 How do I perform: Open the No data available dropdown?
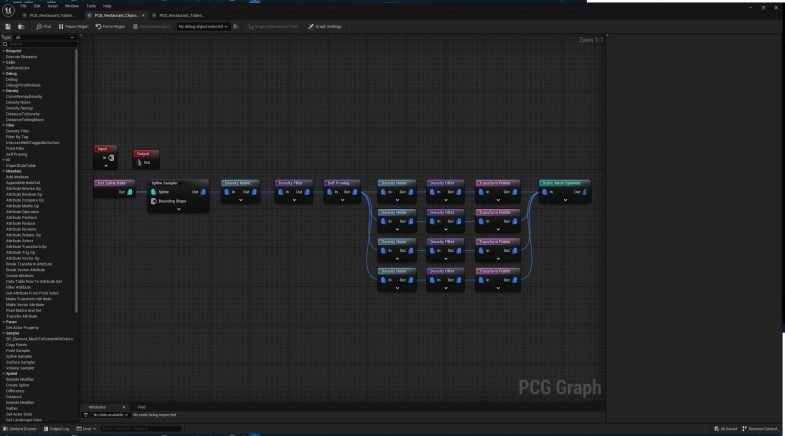[110, 415]
